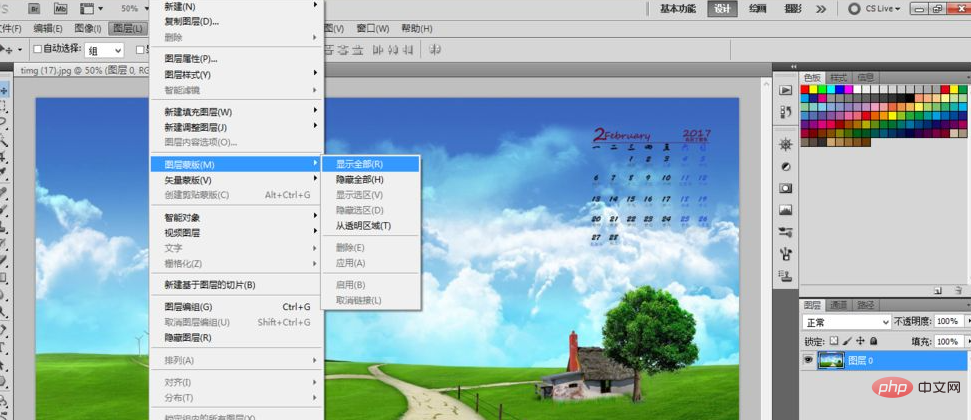
Task: Open the wheel-shaped panel icon in the dock
Action: click(x=786, y=145)
